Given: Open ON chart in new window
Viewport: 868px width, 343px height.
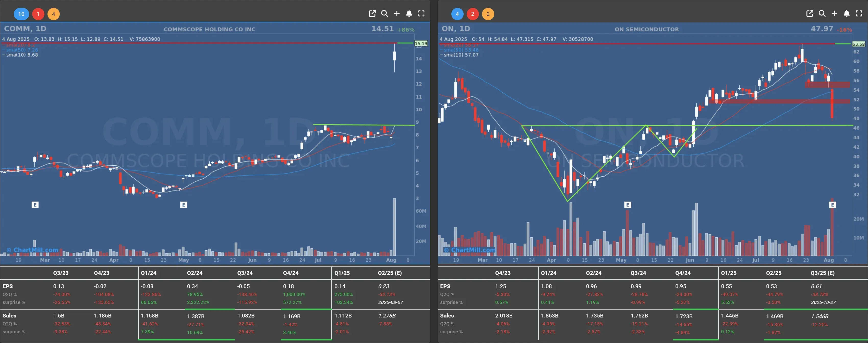Looking at the screenshot, I should click(x=810, y=14).
